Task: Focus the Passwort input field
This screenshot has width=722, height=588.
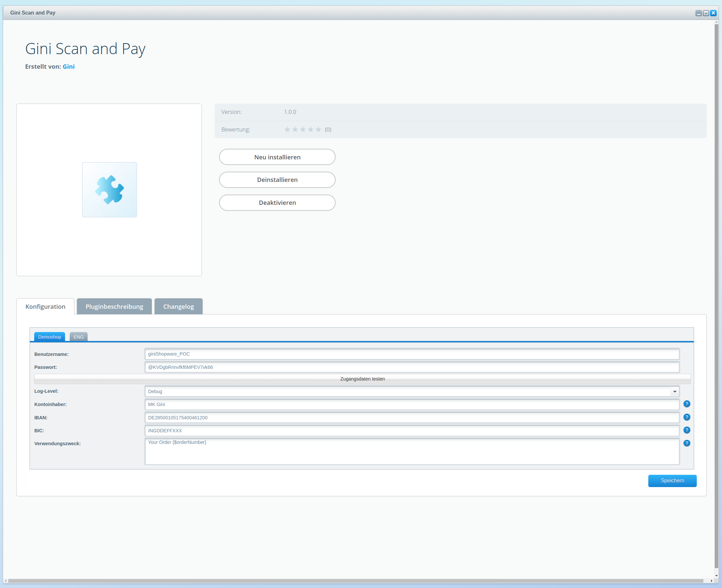Action: (x=412, y=367)
